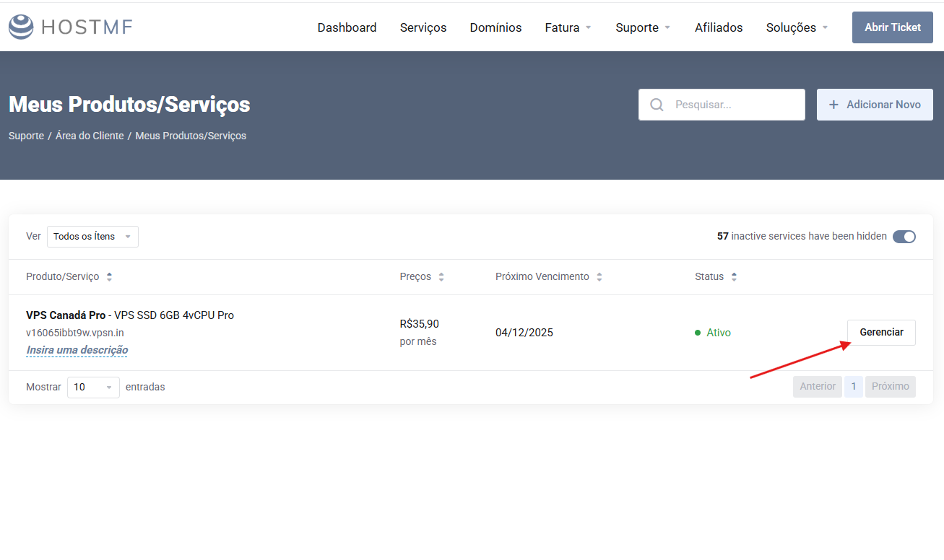Image resolution: width=944 pixels, height=560 pixels.
Task: Open the Todos os Ítens dropdown
Action: tap(92, 237)
